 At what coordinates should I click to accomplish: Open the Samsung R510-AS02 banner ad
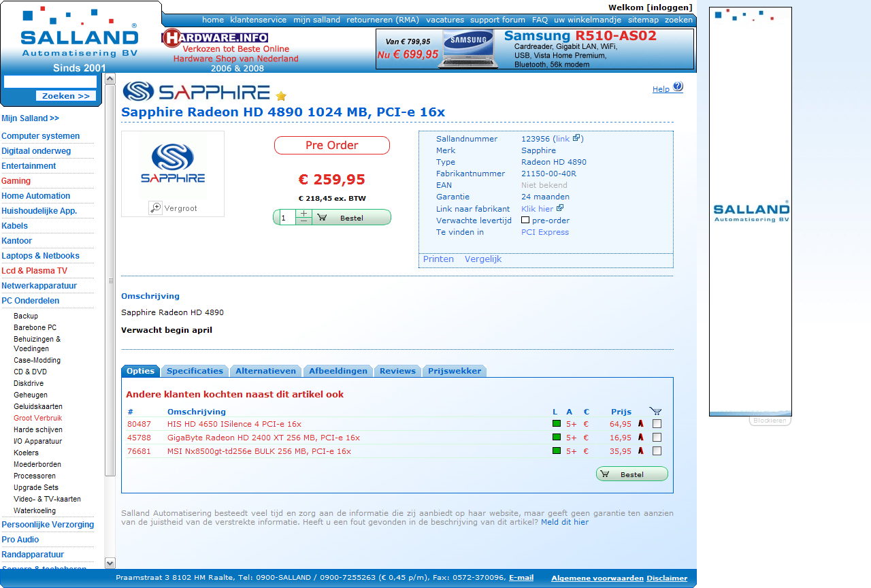coord(535,49)
